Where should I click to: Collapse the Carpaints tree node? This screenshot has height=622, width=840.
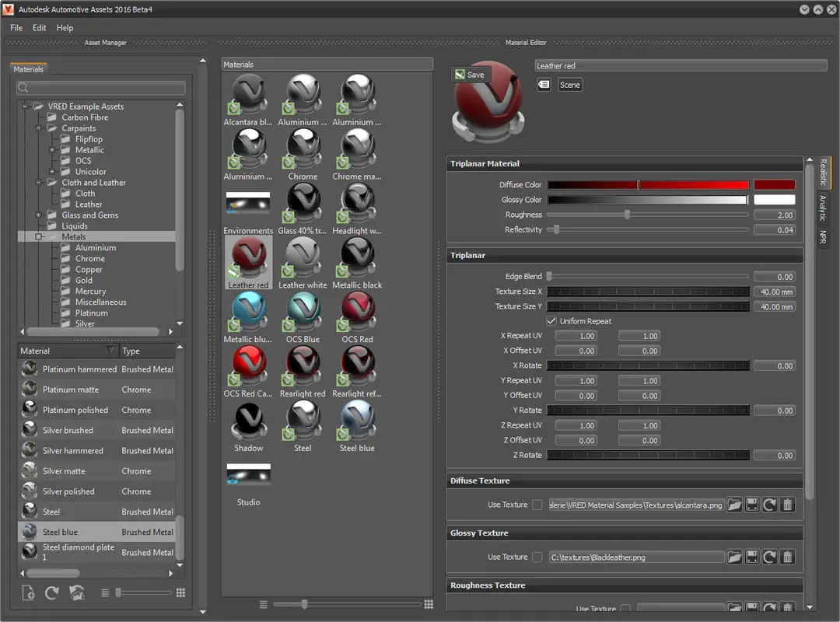(x=39, y=128)
